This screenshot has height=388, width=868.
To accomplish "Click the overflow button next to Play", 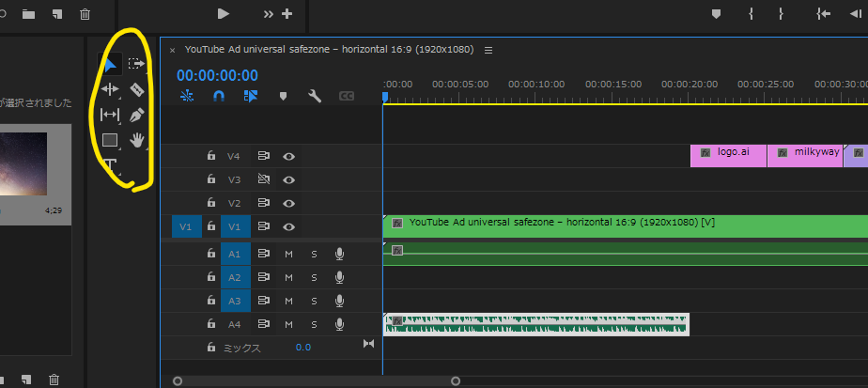I will pos(268,14).
